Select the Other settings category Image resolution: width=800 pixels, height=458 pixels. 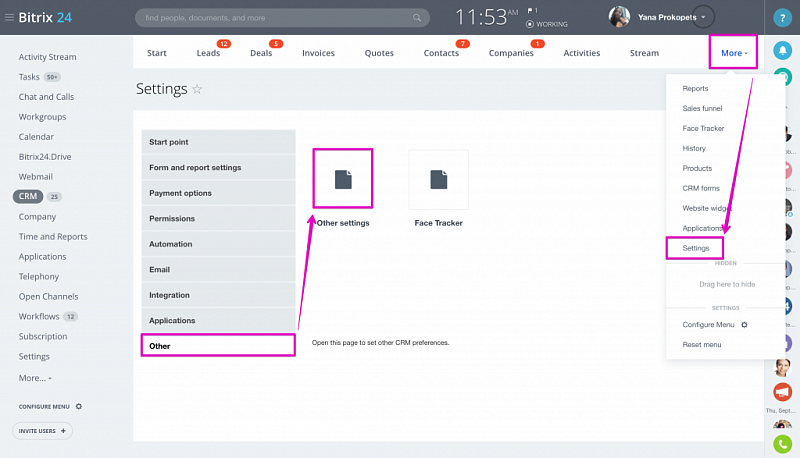218,346
